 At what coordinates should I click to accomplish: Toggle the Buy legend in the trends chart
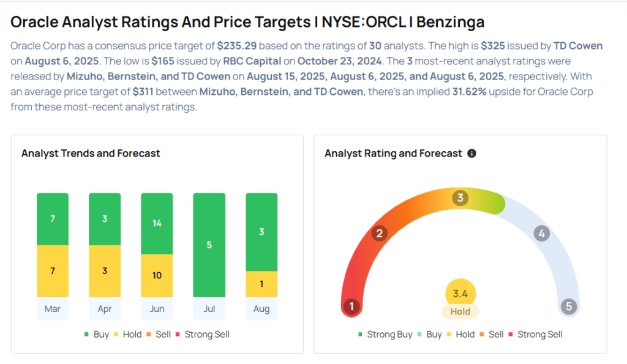[98, 334]
